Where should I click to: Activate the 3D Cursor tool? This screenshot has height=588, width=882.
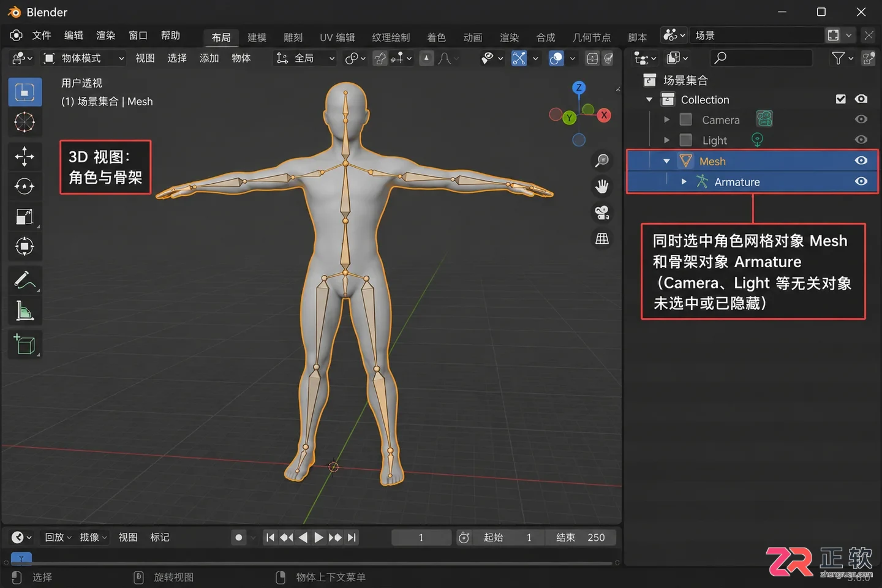pos(24,123)
